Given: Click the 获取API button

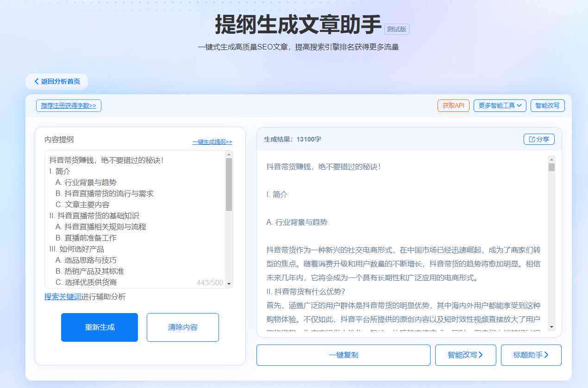Looking at the screenshot, I should click(x=453, y=105).
